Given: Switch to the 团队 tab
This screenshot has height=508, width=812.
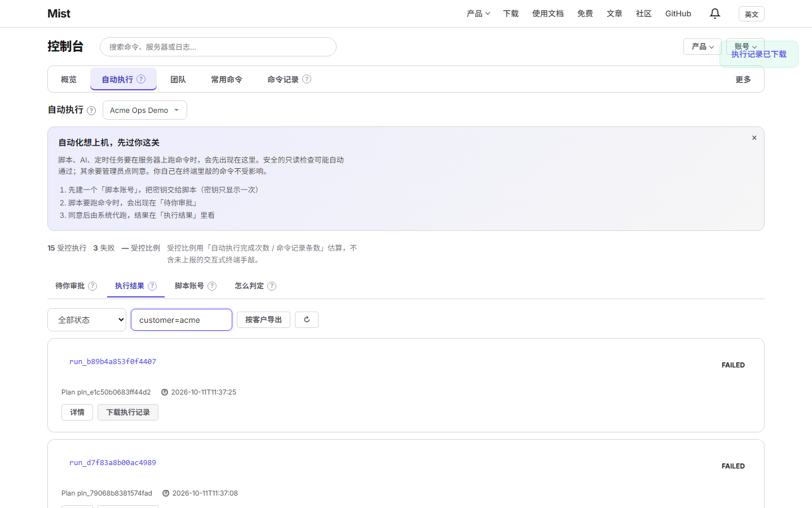Looking at the screenshot, I should pyautogui.click(x=178, y=80).
